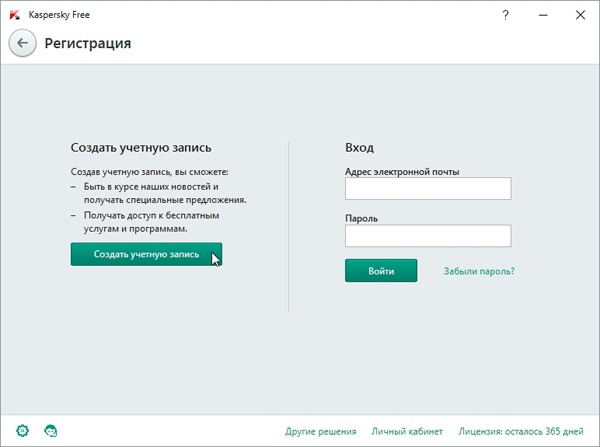This screenshot has width=600, height=447.
Task: Click the Kaspersky Free title text
Action: [x=59, y=15]
